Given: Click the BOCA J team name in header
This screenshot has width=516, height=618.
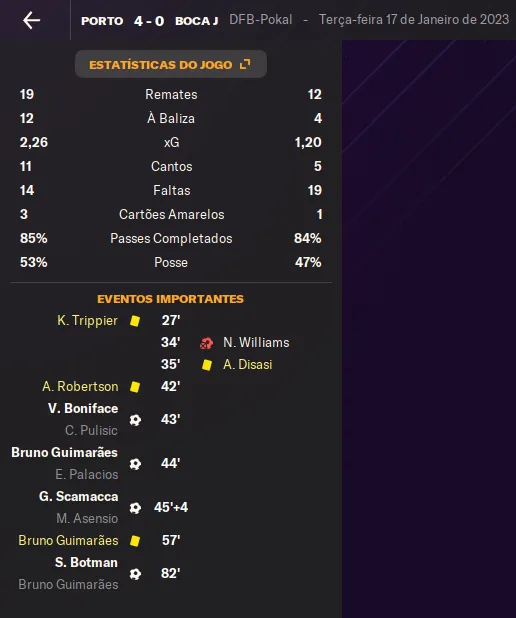Looking at the screenshot, I should (x=196, y=21).
